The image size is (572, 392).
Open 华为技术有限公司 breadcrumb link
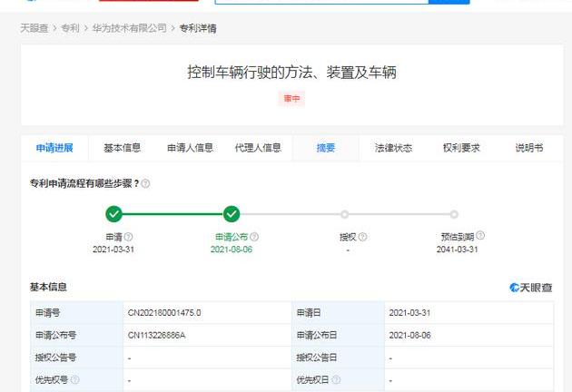point(129,28)
